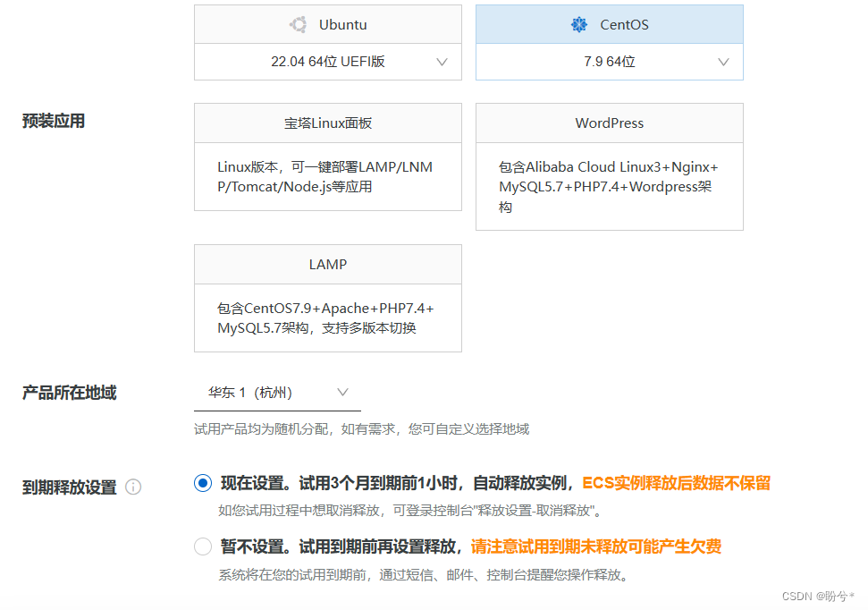Open the CentOS 7.9 64位 version dropdown
This screenshot has height=610, width=868.
(x=610, y=62)
